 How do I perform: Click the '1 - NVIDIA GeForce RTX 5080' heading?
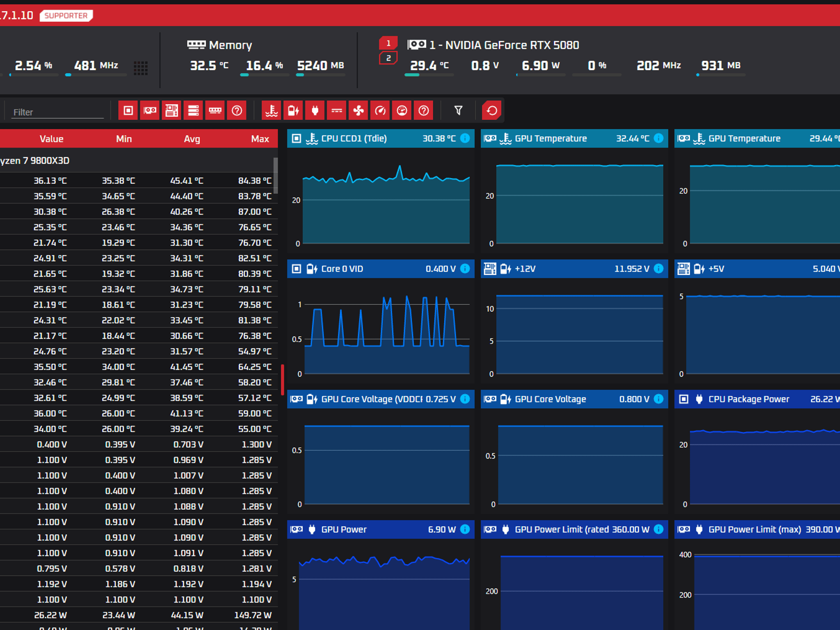click(x=504, y=45)
